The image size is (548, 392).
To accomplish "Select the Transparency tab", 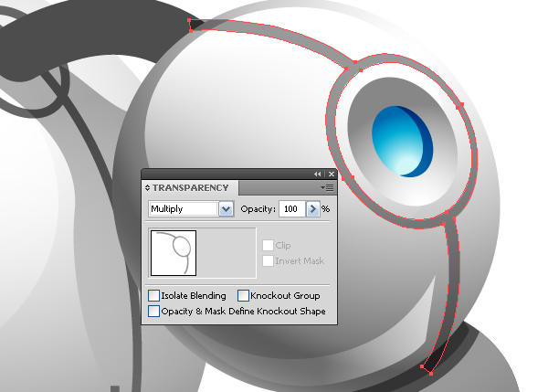I will tap(190, 188).
